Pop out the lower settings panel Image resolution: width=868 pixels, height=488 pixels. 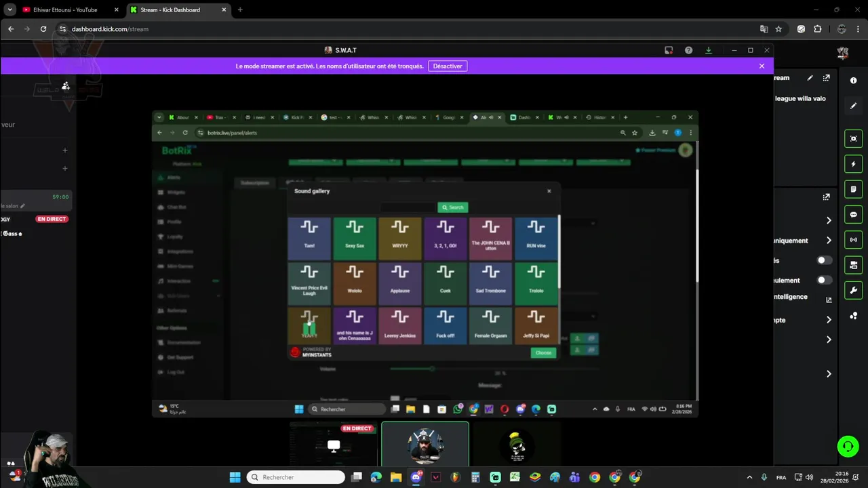tap(826, 197)
